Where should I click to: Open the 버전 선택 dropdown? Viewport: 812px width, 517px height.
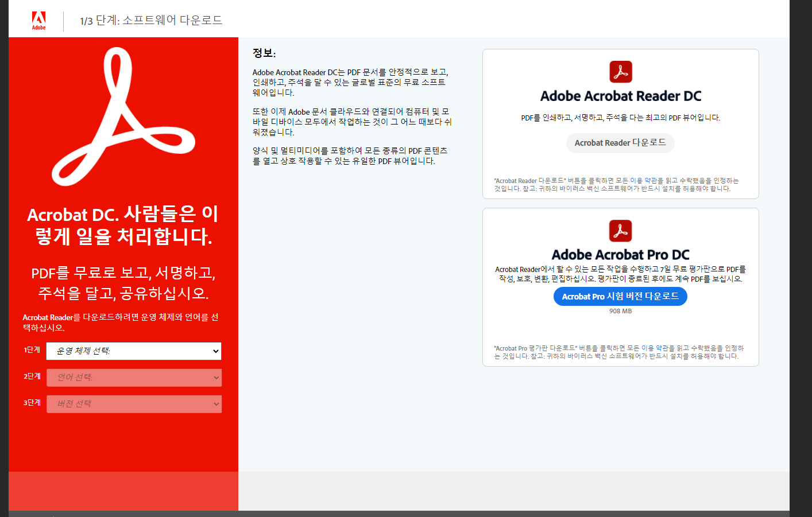pyautogui.click(x=134, y=404)
